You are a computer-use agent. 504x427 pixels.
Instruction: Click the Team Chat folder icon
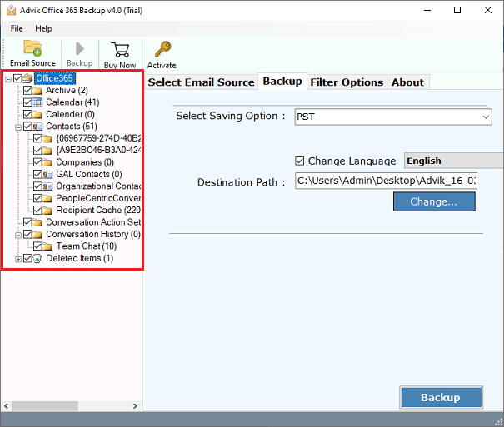tap(47, 246)
